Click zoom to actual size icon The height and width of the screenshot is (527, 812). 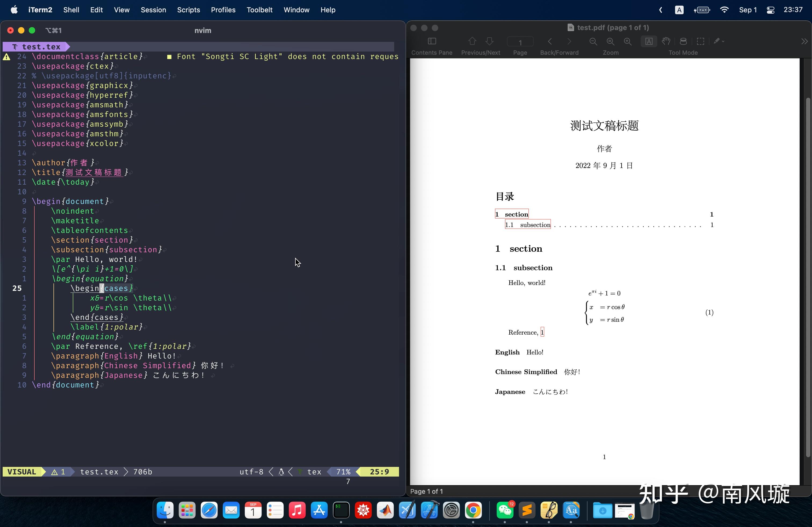610,42
